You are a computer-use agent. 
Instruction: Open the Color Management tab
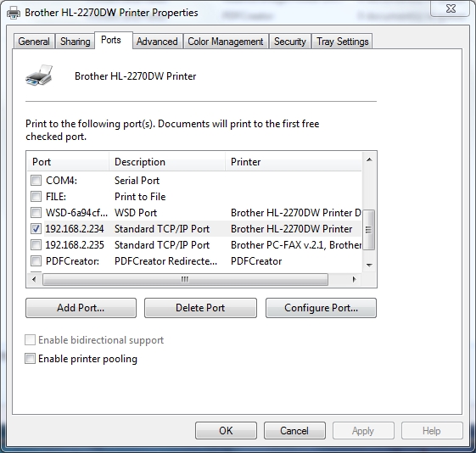point(226,42)
